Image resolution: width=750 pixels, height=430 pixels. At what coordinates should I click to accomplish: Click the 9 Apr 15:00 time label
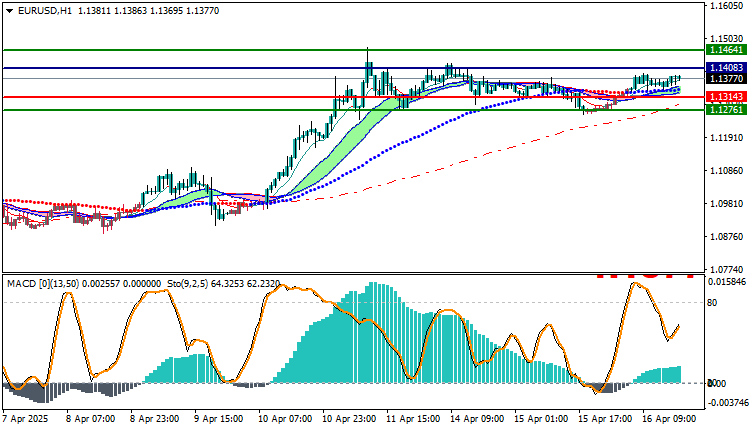(218, 419)
